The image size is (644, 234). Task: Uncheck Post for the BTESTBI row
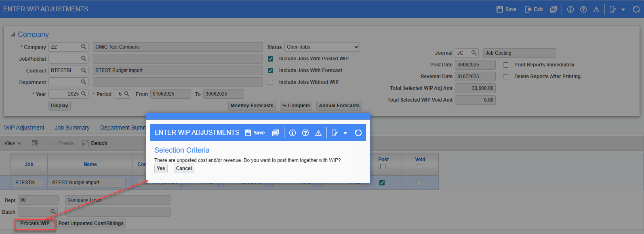[x=382, y=183]
